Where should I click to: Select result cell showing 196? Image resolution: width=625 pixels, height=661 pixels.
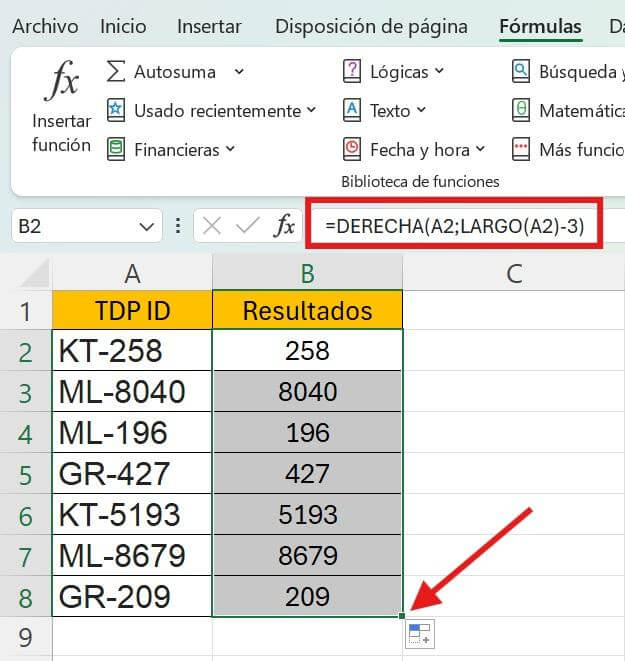click(x=308, y=433)
